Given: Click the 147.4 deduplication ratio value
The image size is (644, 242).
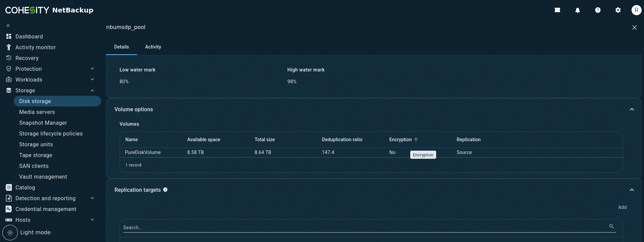Looking at the screenshot, I should point(328,152).
